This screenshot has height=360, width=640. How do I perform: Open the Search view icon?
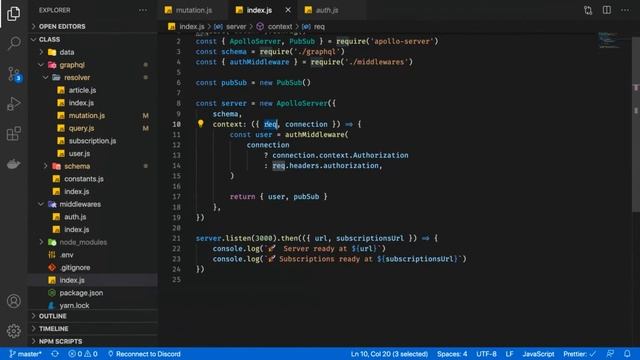click(13, 43)
